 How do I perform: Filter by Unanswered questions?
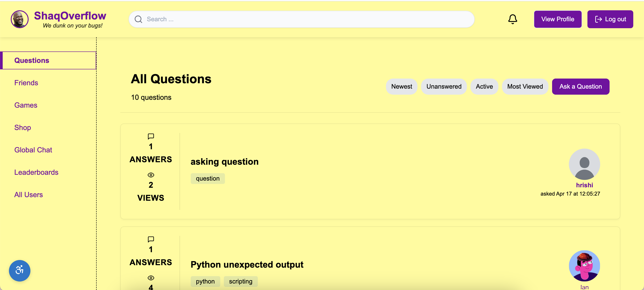pyautogui.click(x=444, y=87)
